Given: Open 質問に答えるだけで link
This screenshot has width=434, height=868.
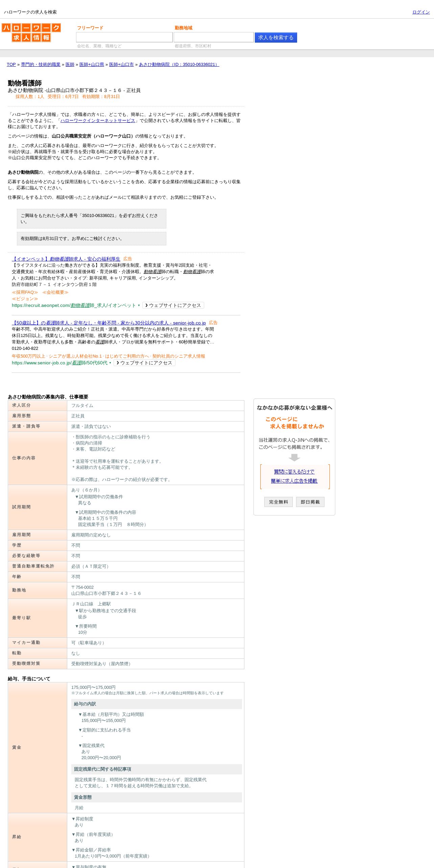Looking at the screenshot, I should [x=294, y=472].
